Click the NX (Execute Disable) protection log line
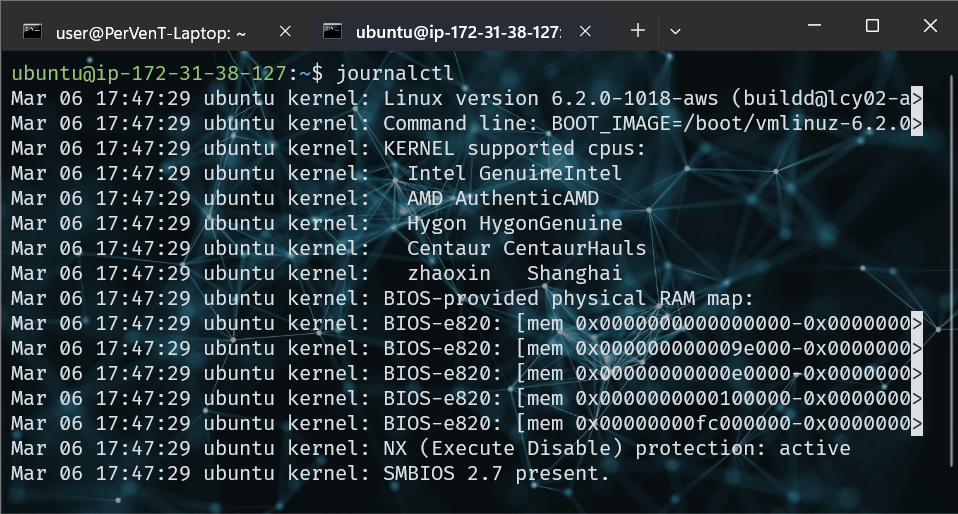Viewport: 958px width, 514px height. tap(616, 448)
